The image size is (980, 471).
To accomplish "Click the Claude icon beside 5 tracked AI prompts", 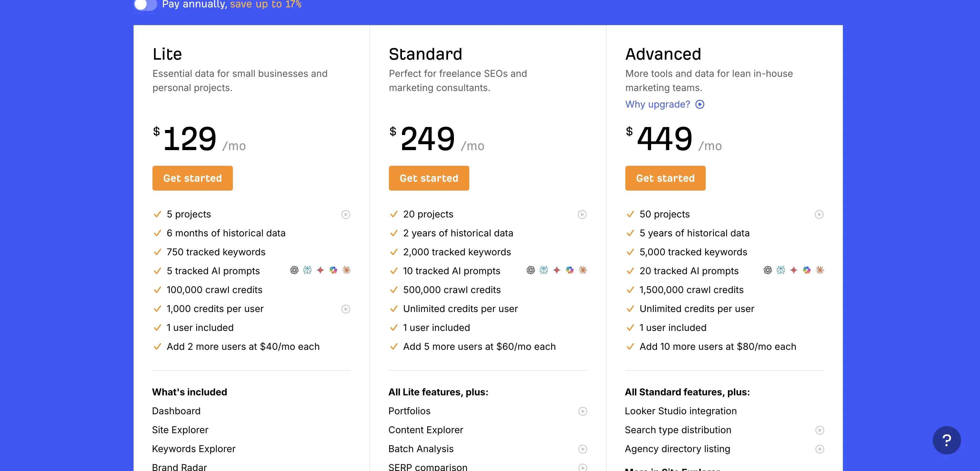I will pos(346,270).
